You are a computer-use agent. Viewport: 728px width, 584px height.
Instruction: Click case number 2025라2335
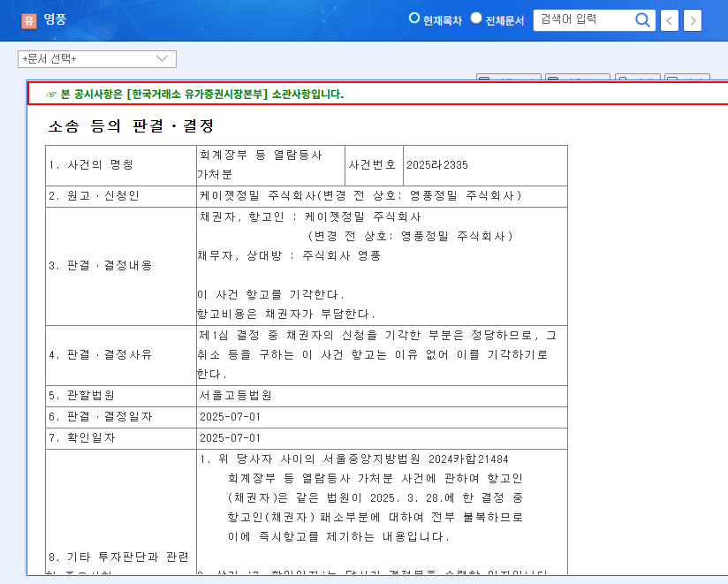click(437, 165)
